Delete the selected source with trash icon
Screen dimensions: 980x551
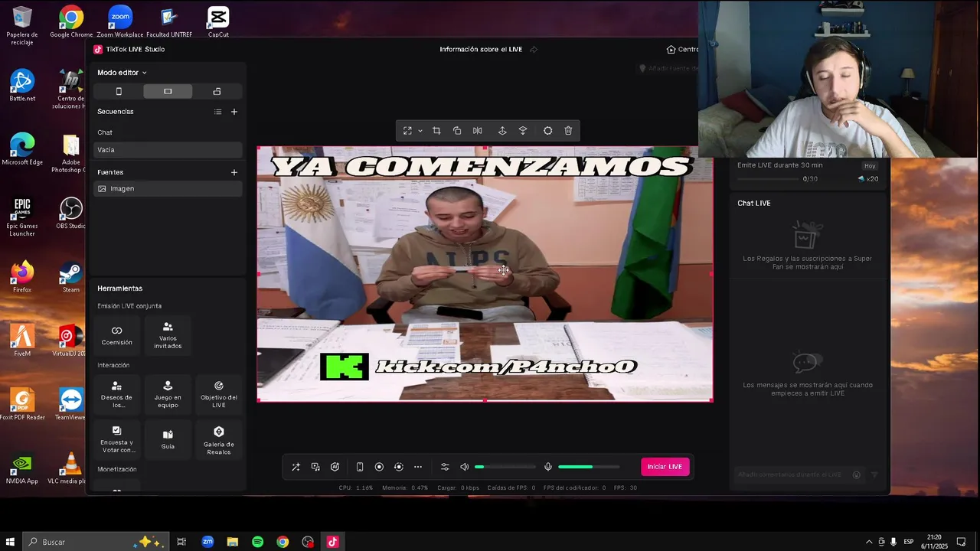pos(568,131)
